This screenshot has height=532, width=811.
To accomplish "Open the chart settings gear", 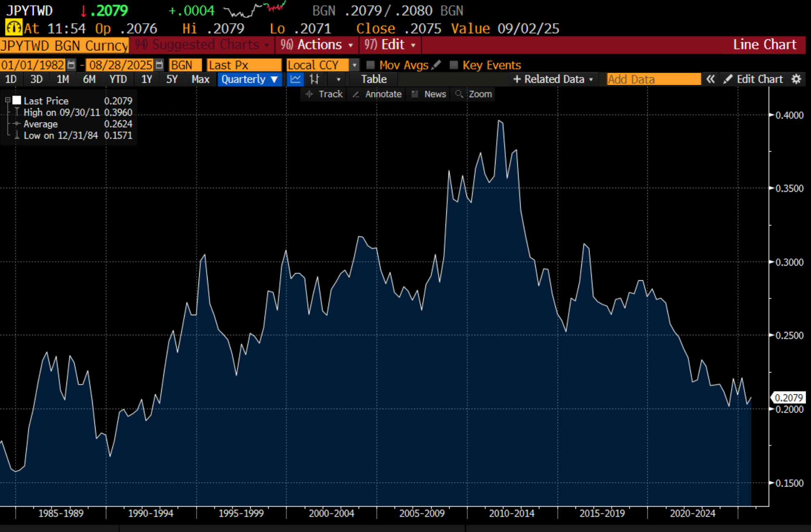I will [x=796, y=79].
